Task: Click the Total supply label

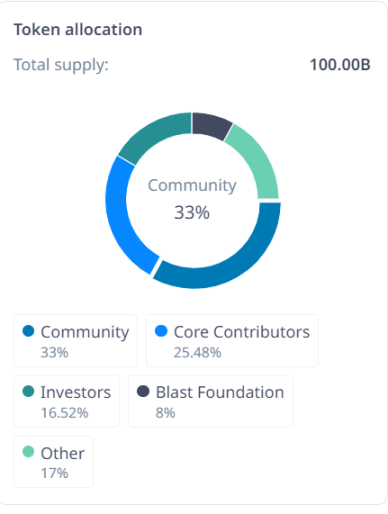Action: tap(61, 65)
